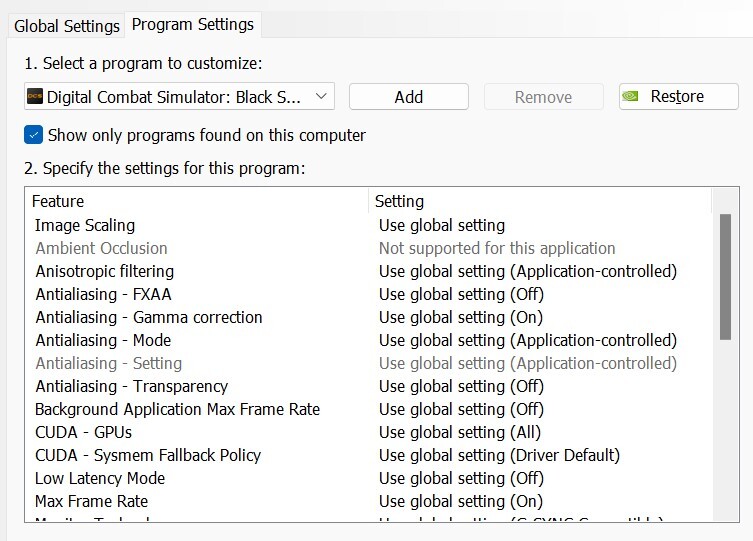Click the Restore button

click(x=679, y=96)
